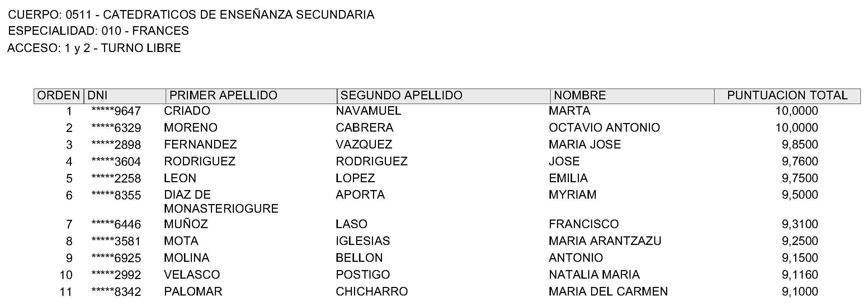868x307 pixels.
Task: Click the second surname BELLON
Action: (359, 258)
